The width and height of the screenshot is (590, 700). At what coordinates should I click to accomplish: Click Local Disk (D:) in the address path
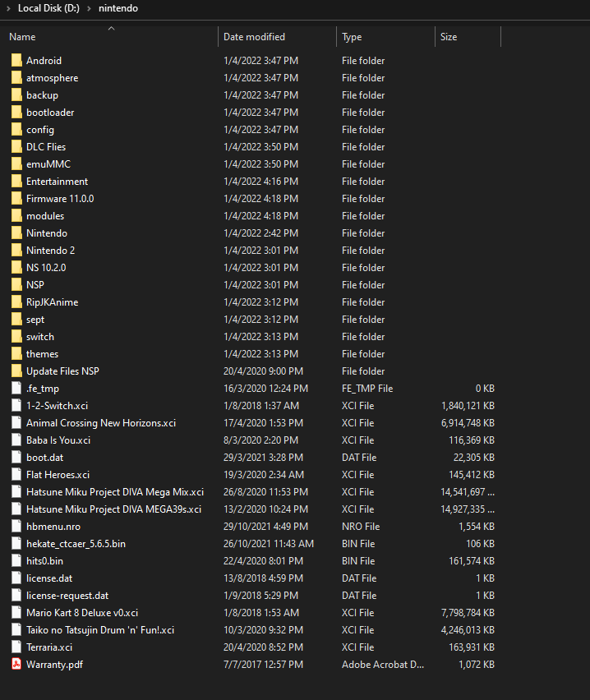point(48,8)
